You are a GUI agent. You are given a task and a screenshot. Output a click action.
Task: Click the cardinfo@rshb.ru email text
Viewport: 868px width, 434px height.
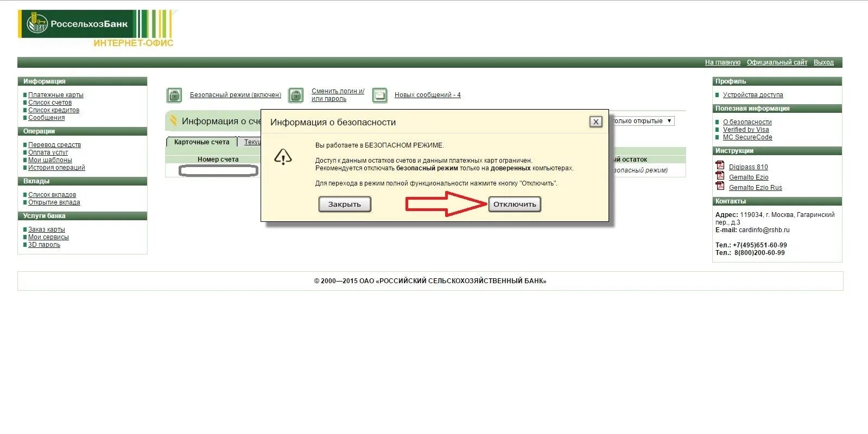click(764, 230)
